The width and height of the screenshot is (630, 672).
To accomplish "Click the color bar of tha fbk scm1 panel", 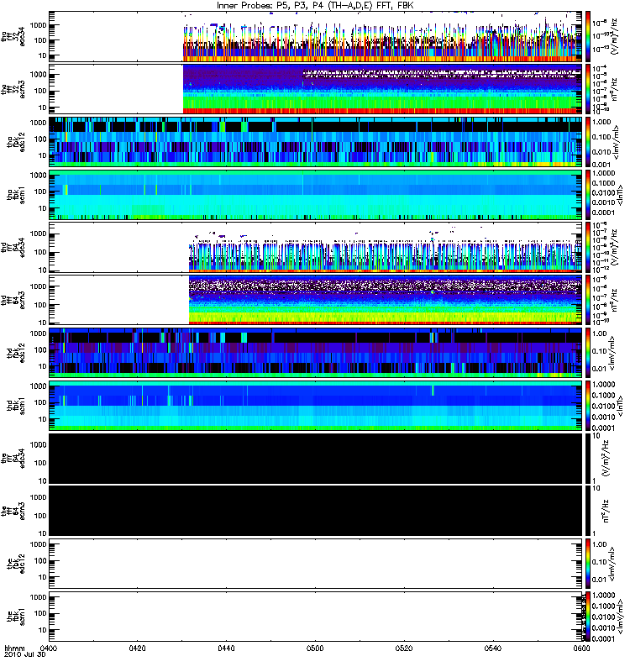I will 588,195.
